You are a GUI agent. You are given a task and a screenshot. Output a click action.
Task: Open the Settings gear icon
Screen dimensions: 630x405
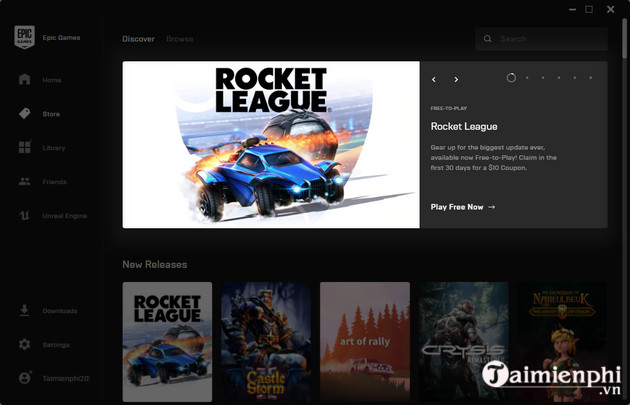coord(25,344)
